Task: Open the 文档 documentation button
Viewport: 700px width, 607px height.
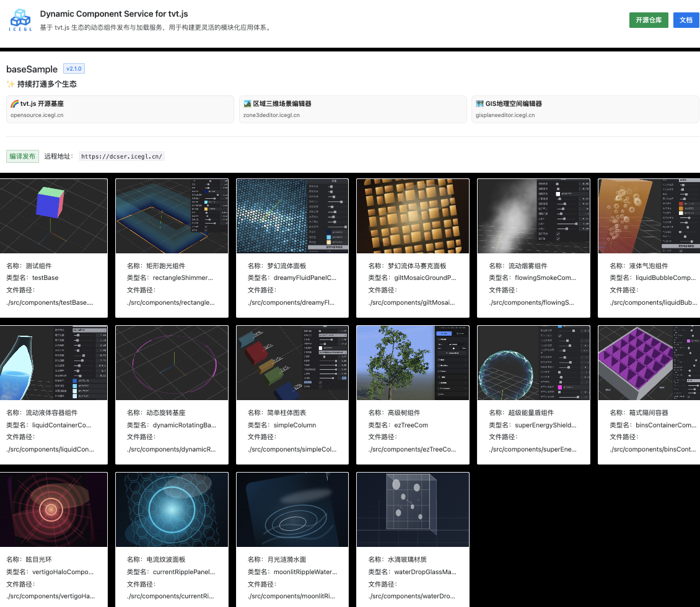Action: (x=686, y=20)
